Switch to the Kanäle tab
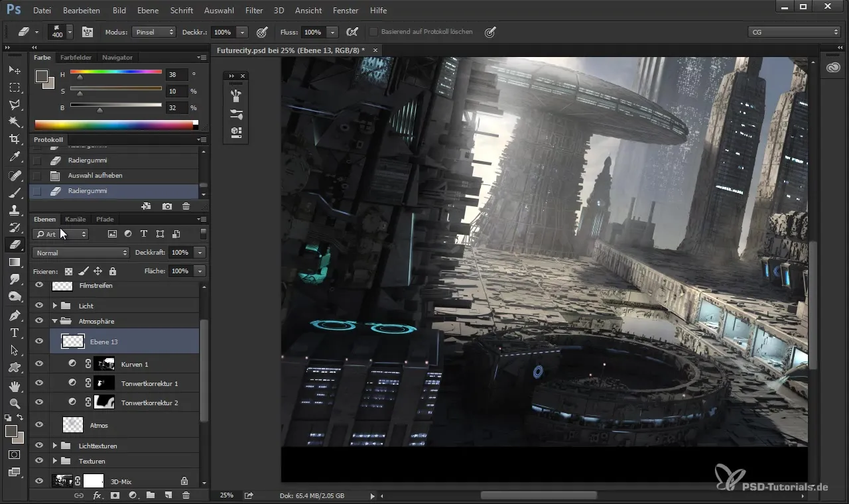 [76, 219]
